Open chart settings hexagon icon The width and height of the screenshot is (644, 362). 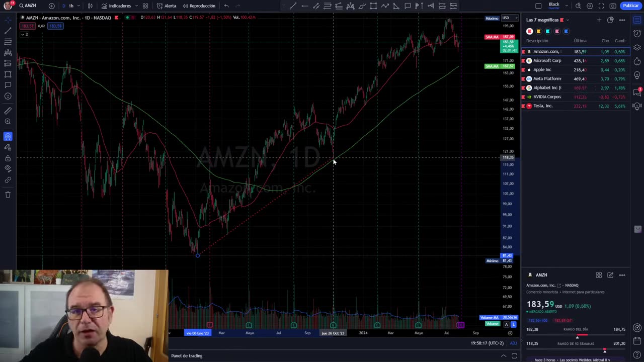click(590, 6)
